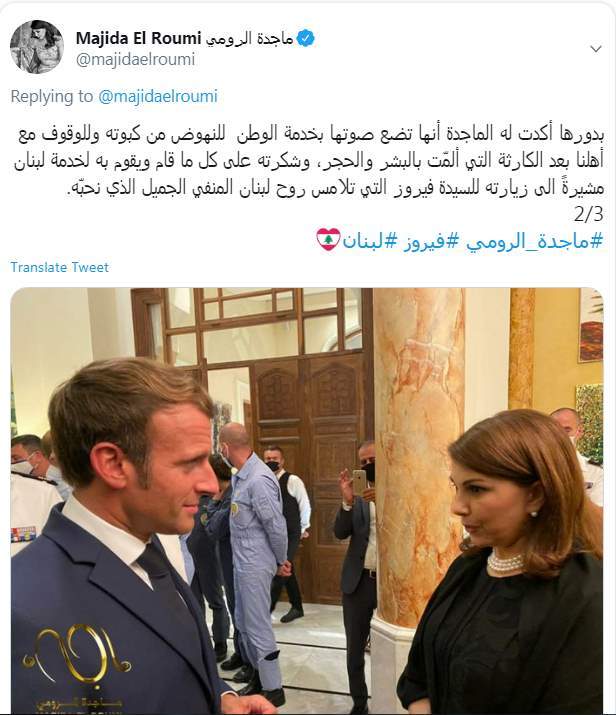Viewport: 616px width, 715px height.
Task: Open the tweet options chevron menu
Action: click(596, 49)
